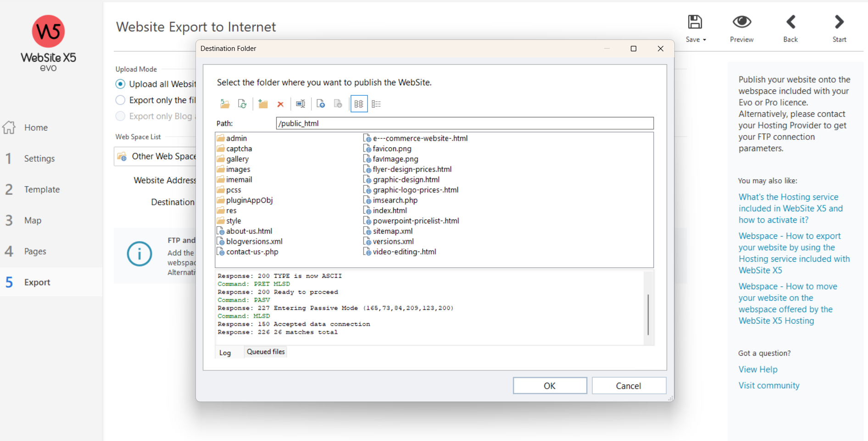The height and width of the screenshot is (441, 868).
Task: Select the style folder
Action: click(229, 221)
